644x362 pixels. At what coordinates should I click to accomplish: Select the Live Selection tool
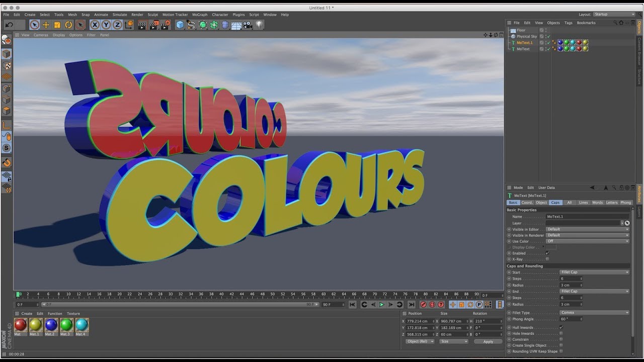tap(34, 25)
